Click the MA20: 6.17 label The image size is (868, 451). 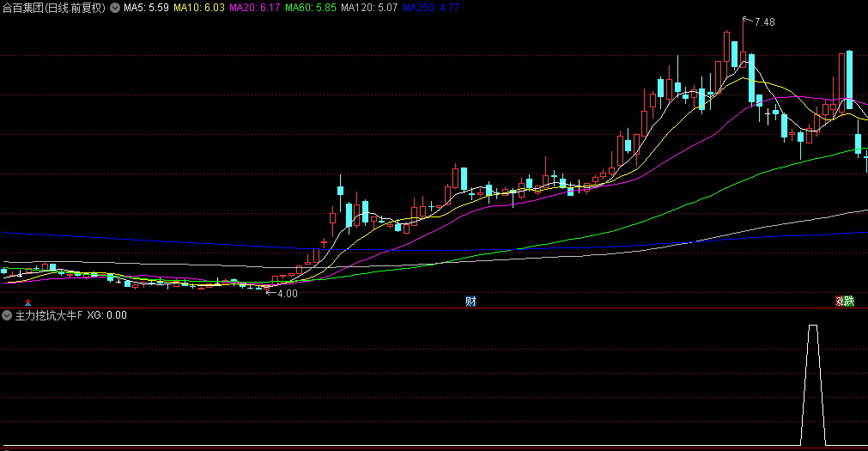(x=255, y=8)
